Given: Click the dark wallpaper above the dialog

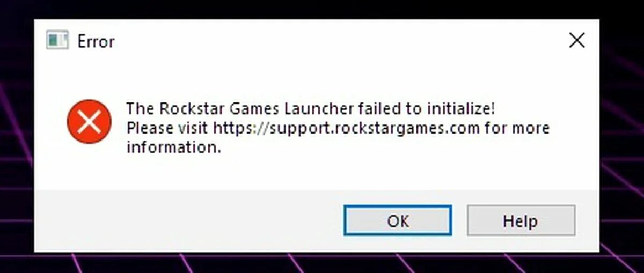Looking at the screenshot, I should 322,9.
